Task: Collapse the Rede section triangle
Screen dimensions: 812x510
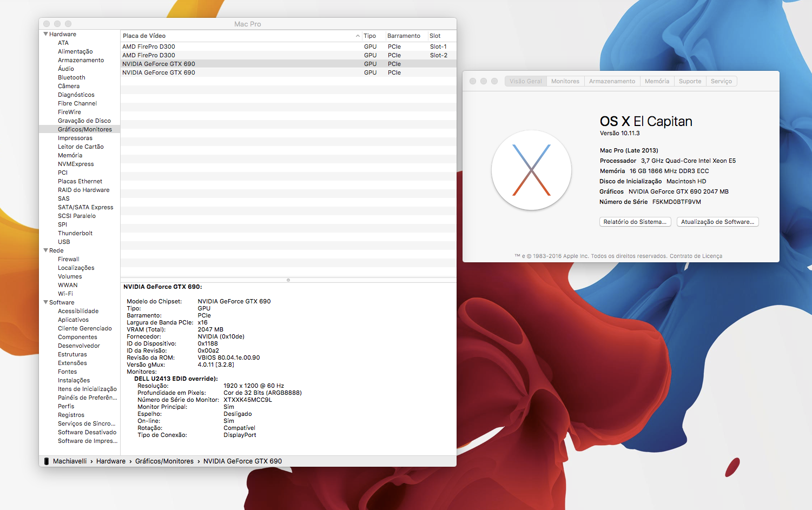Action: point(45,250)
